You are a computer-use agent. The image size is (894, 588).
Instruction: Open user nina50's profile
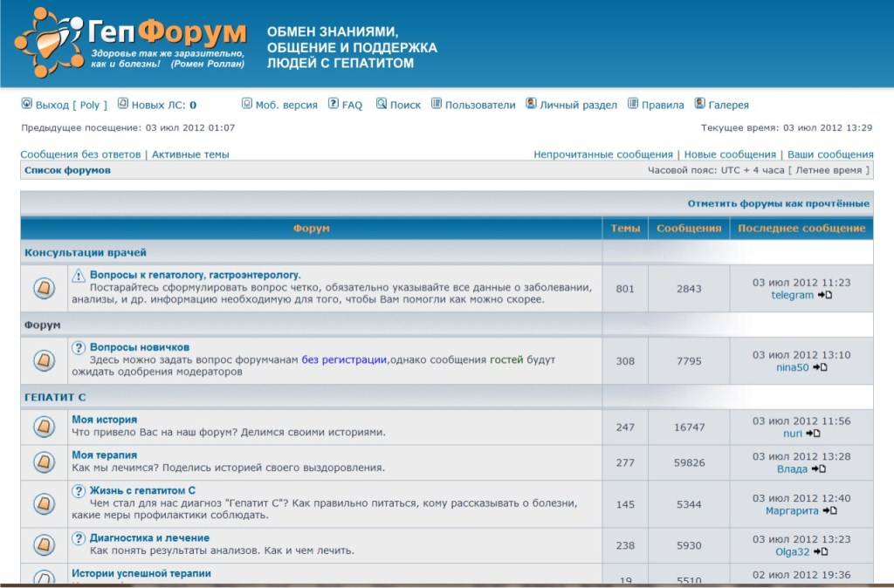click(792, 367)
